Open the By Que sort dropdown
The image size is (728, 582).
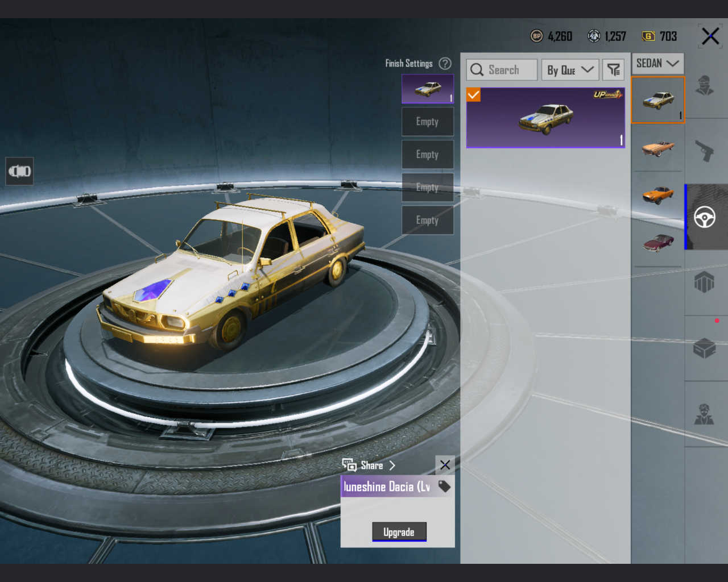tap(570, 70)
